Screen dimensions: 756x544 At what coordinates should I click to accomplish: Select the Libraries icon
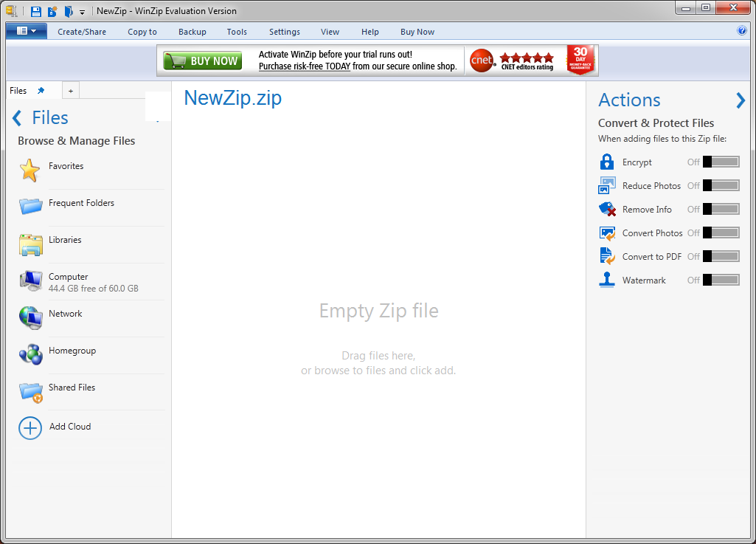(30, 244)
